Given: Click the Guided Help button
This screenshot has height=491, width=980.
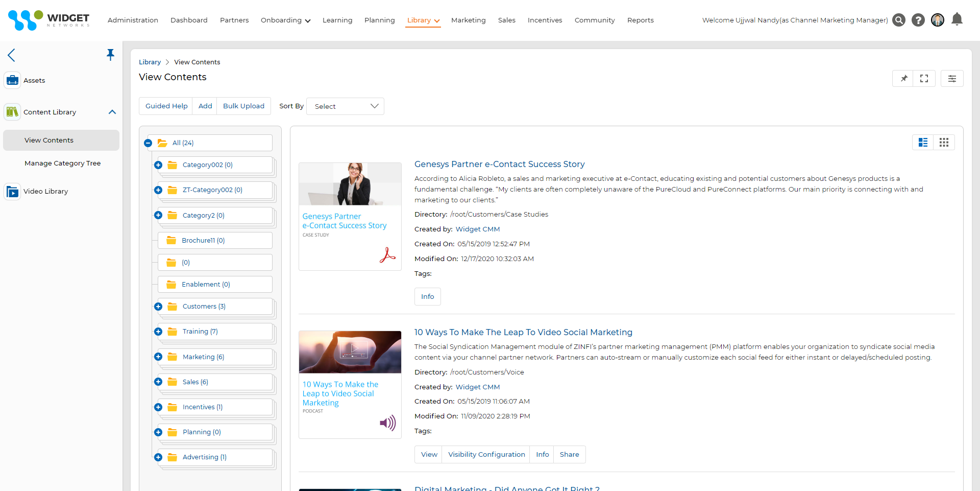Looking at the screenshot, I should coord(166,106).
